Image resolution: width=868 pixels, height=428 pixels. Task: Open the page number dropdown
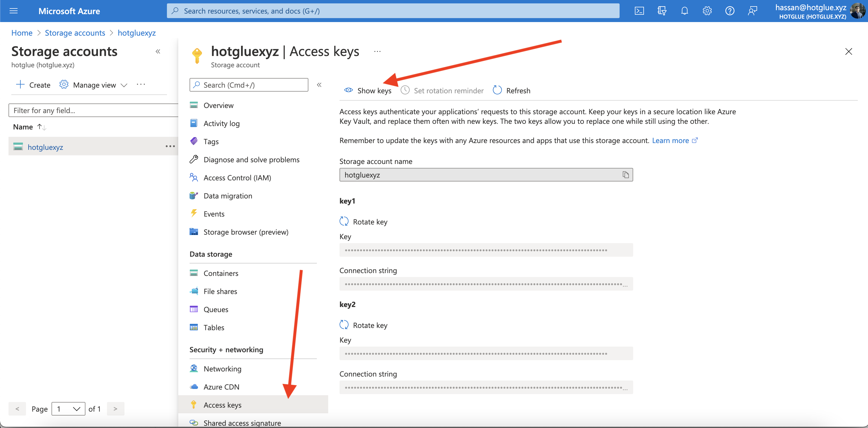[x=68, y=409]
